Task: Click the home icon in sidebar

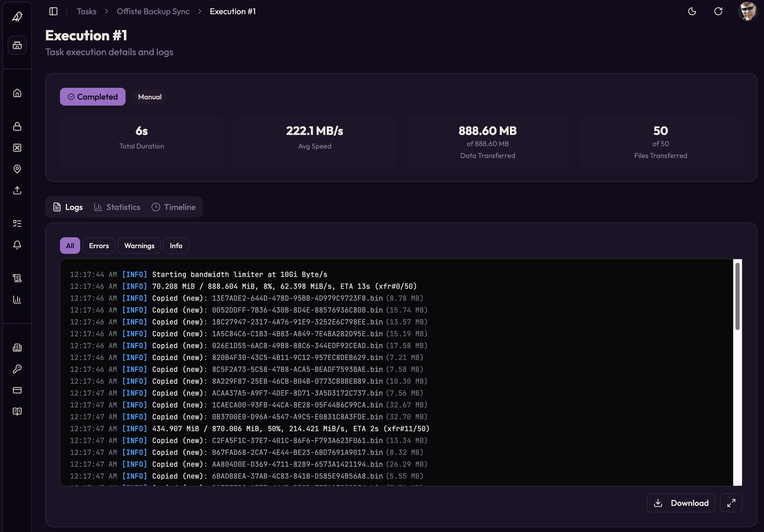Action: coord(17,93)
